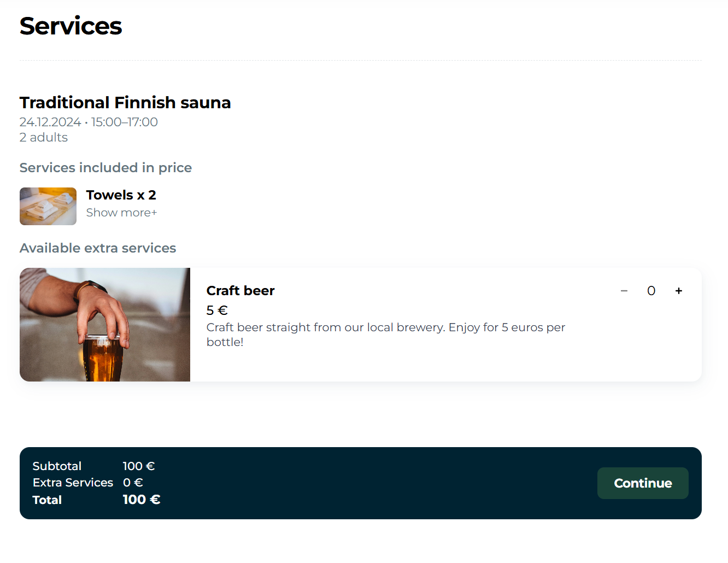Click the Subtotal 100 € amount

tap(138, 466)
